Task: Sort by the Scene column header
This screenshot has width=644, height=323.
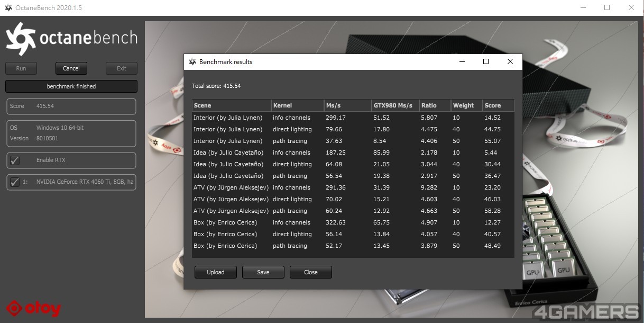Action: point(232,105)
